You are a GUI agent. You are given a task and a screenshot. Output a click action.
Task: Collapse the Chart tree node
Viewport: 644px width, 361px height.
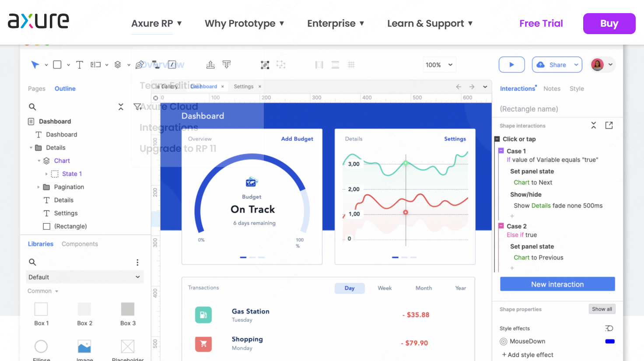click(x=39, y=161)
